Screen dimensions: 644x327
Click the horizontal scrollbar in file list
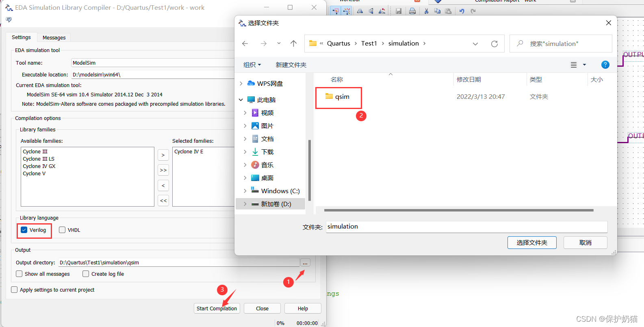click(x=459, y=210)
